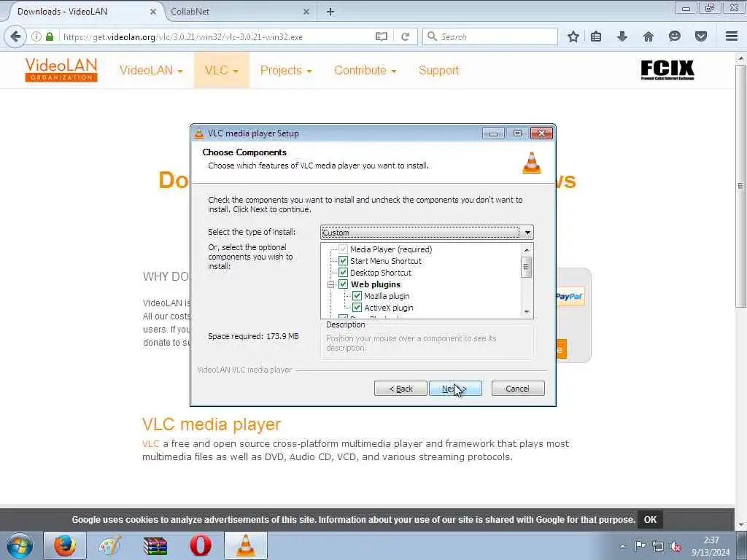The width and height of the screenshot is (747, 560).
Task: Click the Space required 173.9 MB text
Action: coord(253,336)
